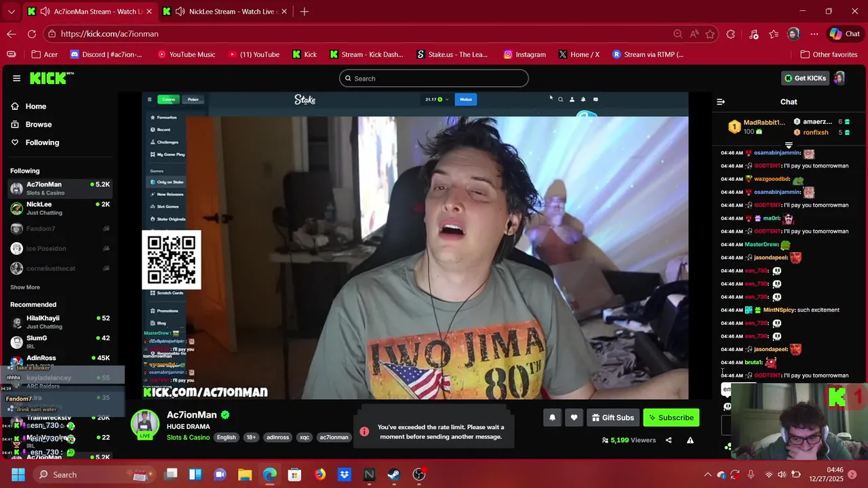The height and width of the screenshot is (488, 868).
Task: Refresh the page in Edge
Action: 32,34
